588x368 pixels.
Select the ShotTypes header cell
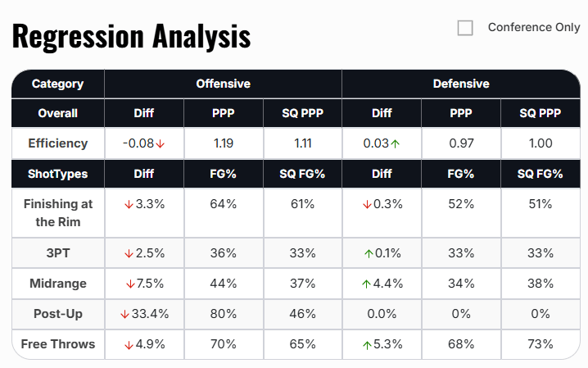[57, 174]
